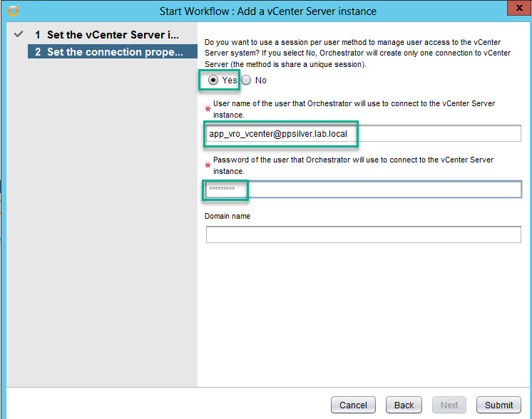
Task: Click the password input field
Action: [364, 189]
